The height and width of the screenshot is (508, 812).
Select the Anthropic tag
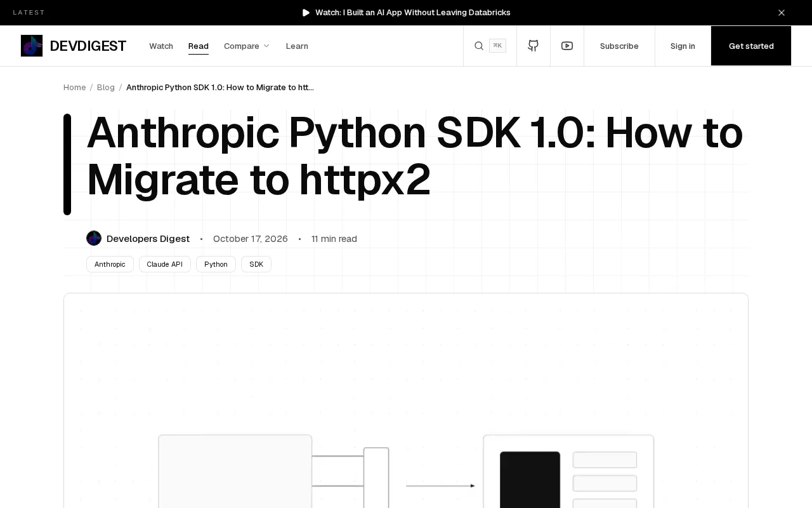(x=110, y=264)
